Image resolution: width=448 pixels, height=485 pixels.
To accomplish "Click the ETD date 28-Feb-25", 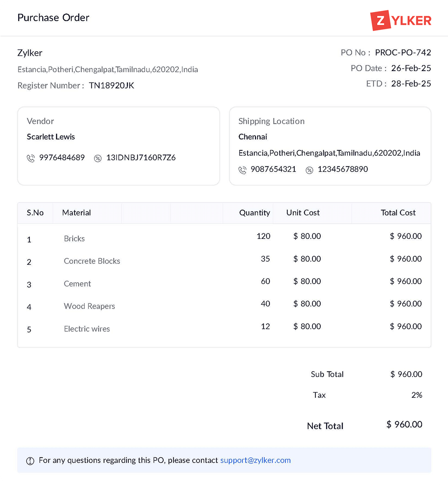I will coord(411,83).
